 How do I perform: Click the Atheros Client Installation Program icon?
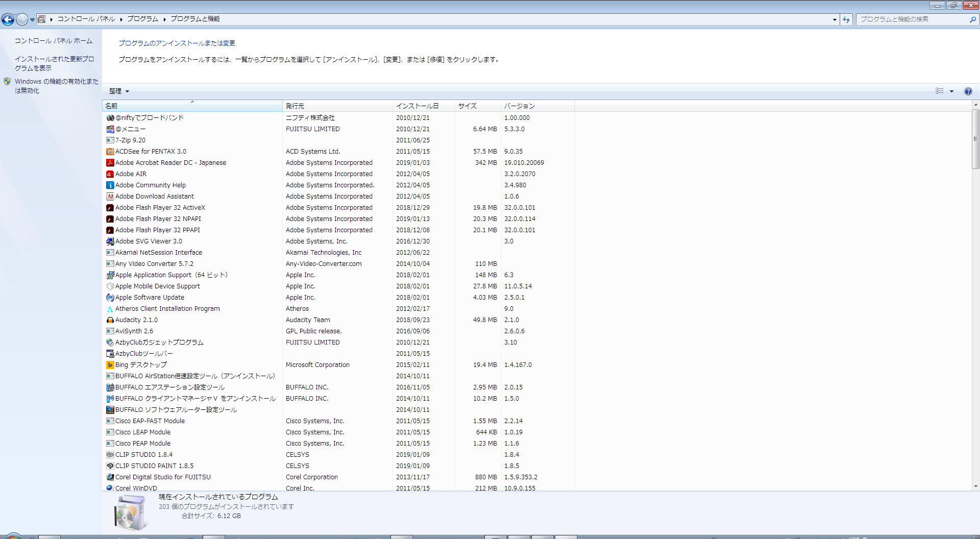coord(110,309)
